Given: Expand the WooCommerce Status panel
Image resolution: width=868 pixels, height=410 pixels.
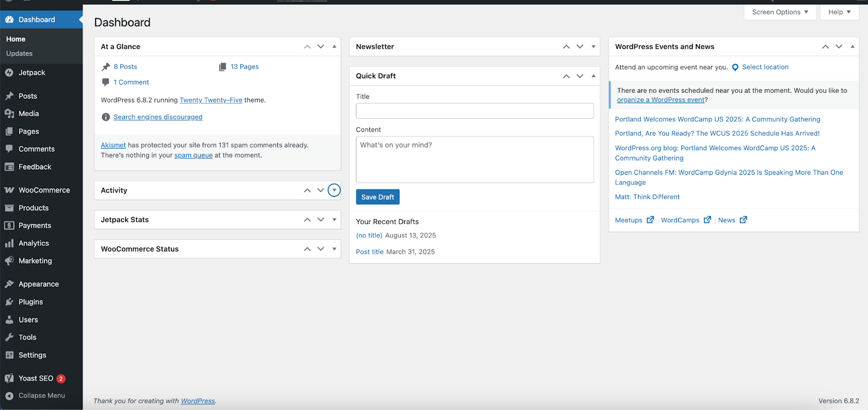Looking at the screenshot, I should tap(334, 249).
